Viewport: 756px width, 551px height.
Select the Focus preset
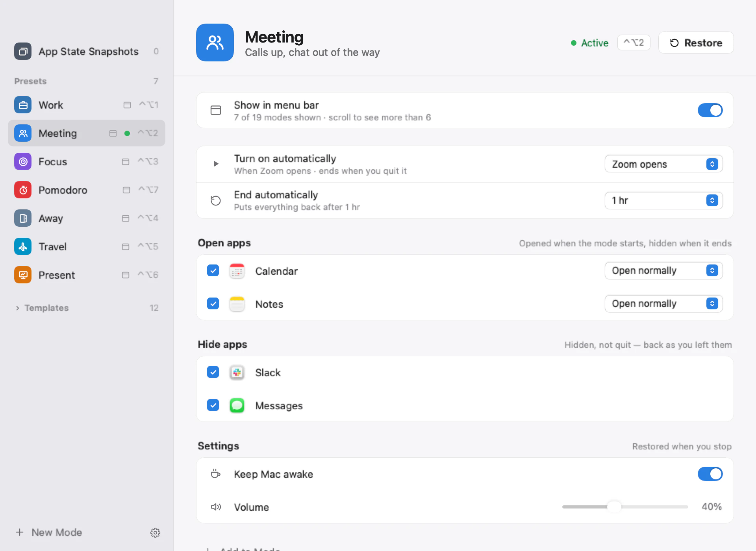click(87, 161)
